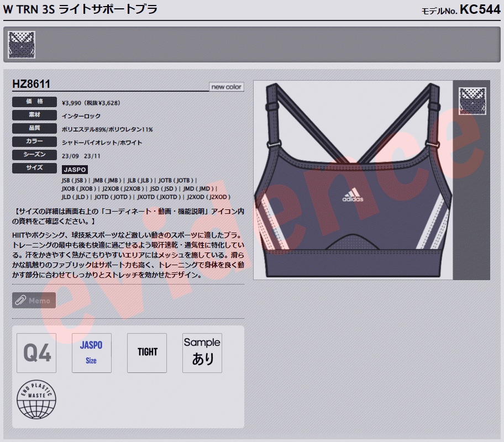This screenshot has width=504, height=442.
Task: Click the black JASPO size badge
Action: click(75, 170)
